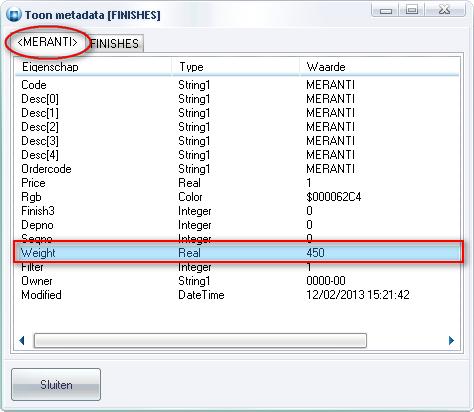Click the Sluiten button
This screenshot has height=412, width=474.
[56, 385]
